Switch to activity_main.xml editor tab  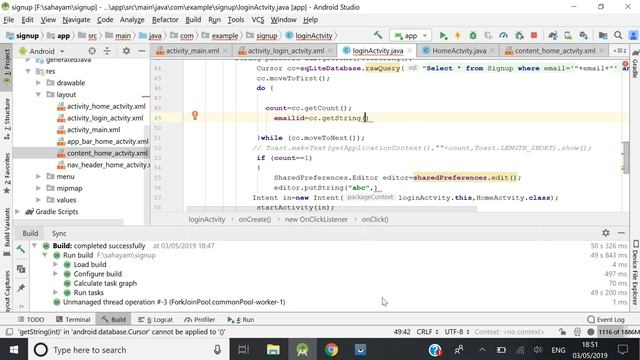coord(192,51)
